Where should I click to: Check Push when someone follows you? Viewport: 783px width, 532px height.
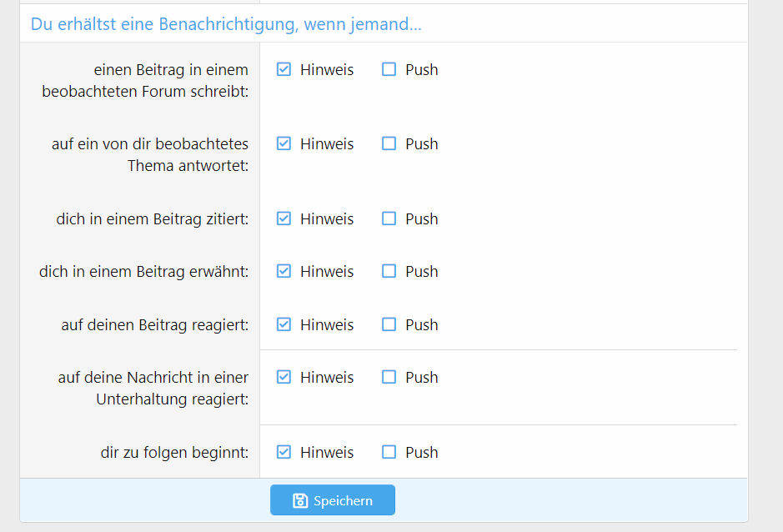pos(389,452)
